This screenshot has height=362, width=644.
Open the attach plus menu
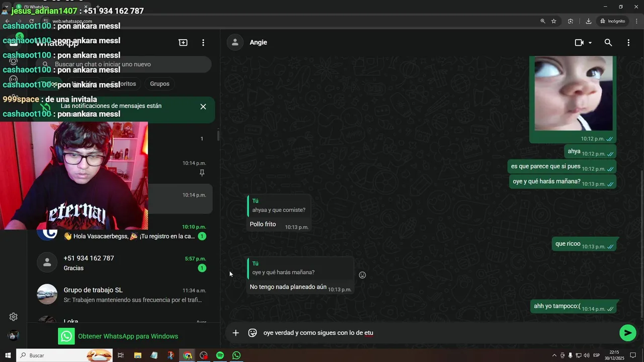pyautogui.click(x=235, y=333)
